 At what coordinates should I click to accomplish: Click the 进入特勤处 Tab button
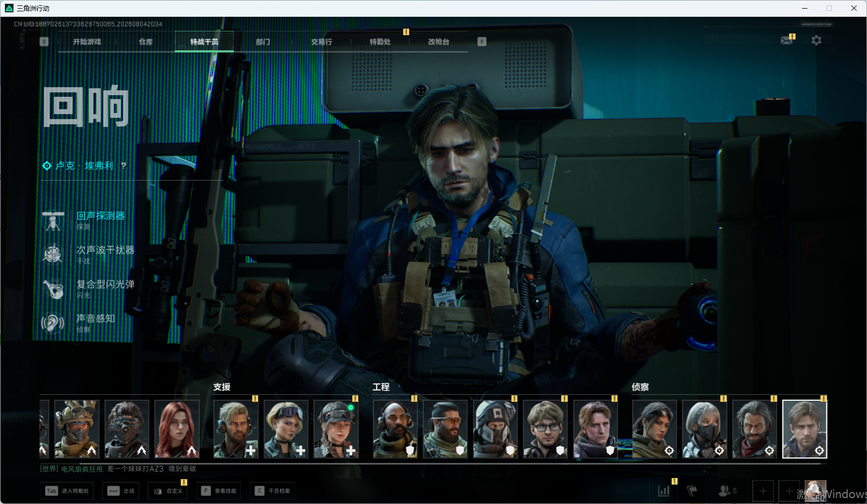[67, 491]
